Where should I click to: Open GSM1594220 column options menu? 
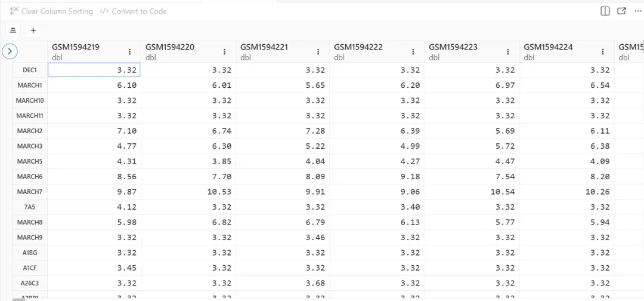pos(225,52)
